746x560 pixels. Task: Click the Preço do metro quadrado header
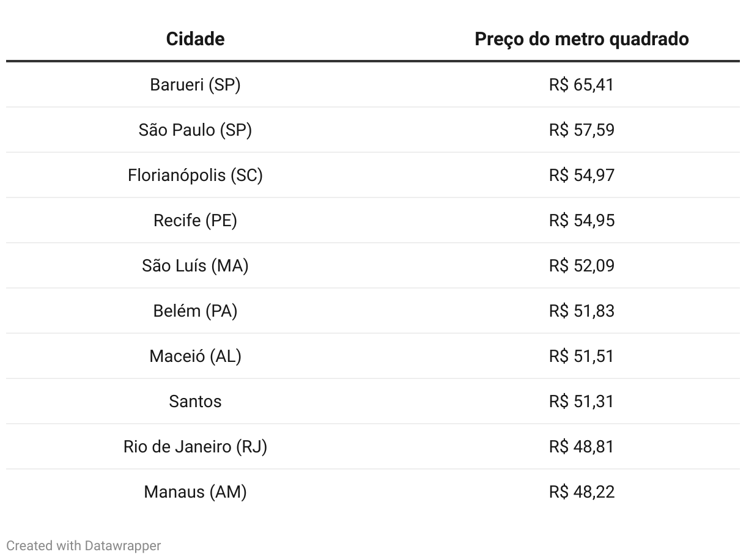click(x=582, y=39)
